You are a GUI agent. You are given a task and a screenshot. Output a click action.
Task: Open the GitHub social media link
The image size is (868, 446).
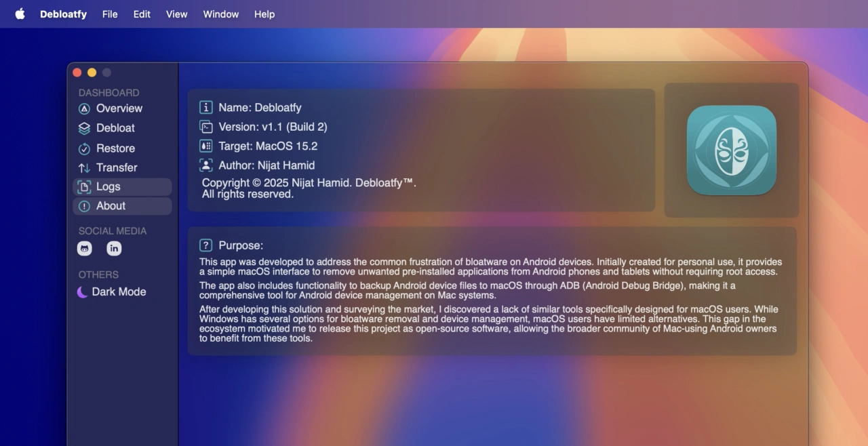point(85,249)
